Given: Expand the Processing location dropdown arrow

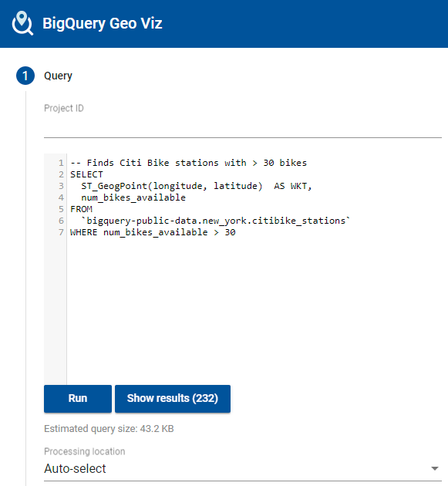Looking at the screenshot, I should (435, 468).
